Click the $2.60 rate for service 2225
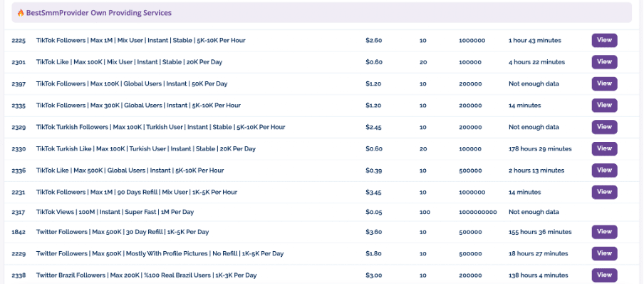 point(374,41)
